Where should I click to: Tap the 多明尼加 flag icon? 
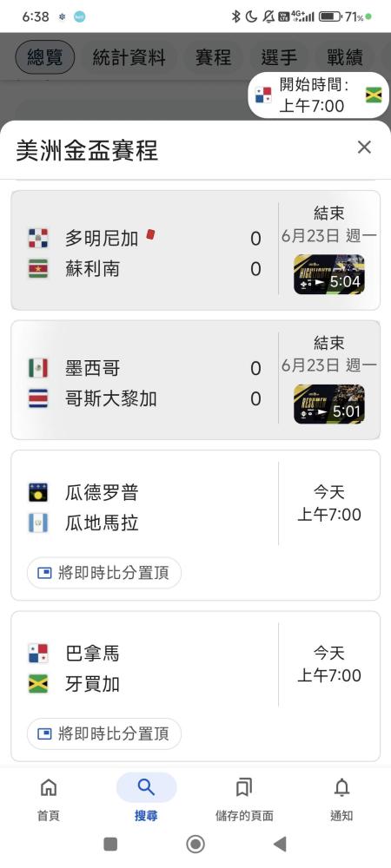point(38,238)
